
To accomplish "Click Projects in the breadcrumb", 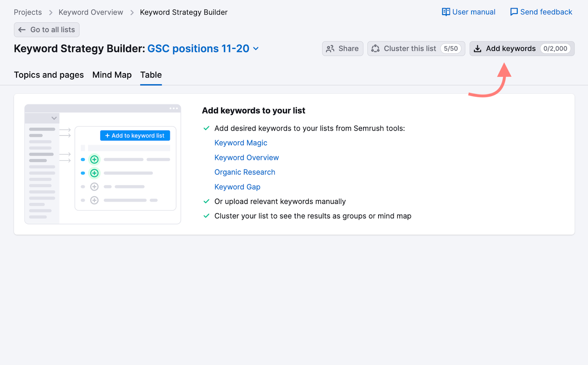I will (x=28, y=12).
